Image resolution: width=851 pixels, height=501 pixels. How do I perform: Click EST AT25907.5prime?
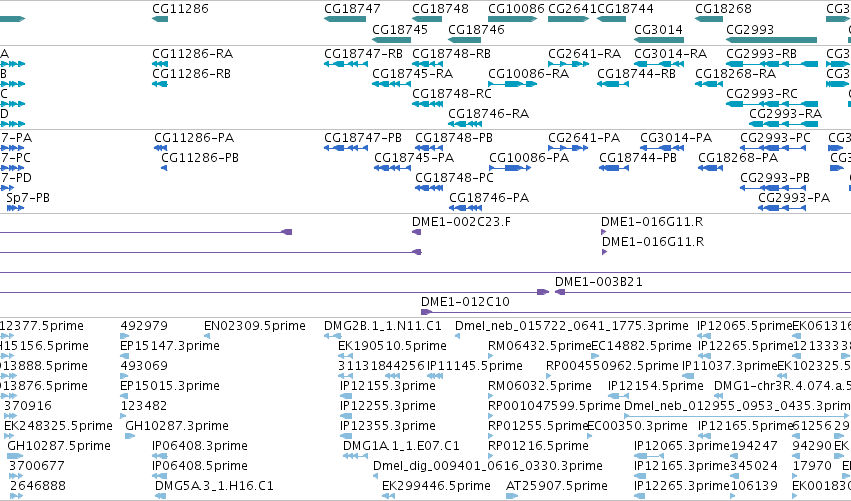(x=557, y=486)
